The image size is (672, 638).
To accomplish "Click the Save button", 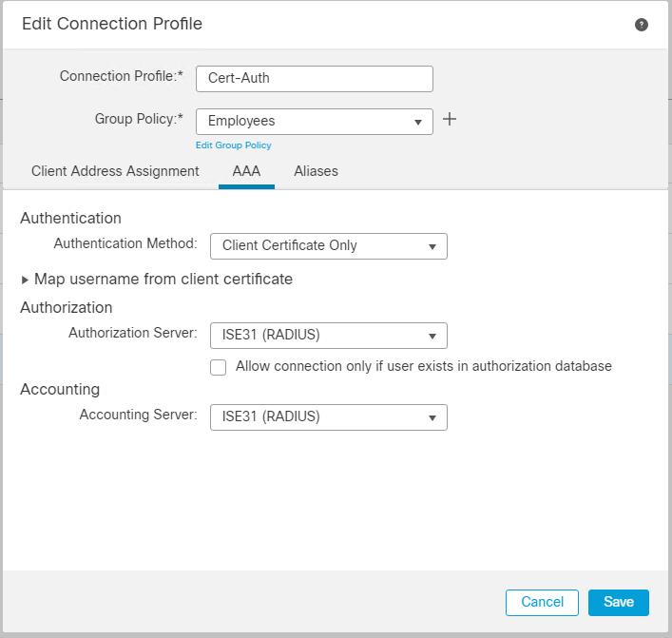I will 618,602.
